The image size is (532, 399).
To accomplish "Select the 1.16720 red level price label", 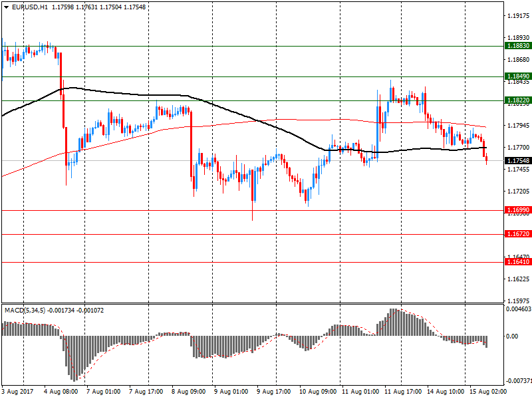I will click(518, 234).
